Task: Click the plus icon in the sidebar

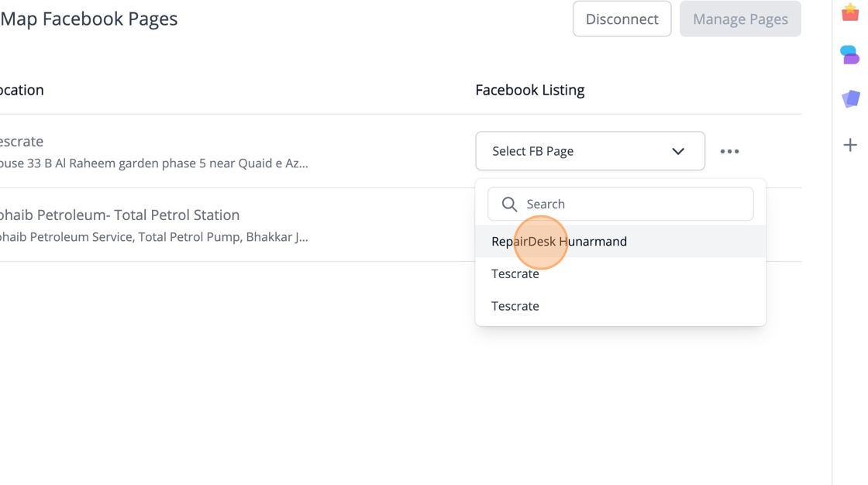Action: click(x=850, y=145)
